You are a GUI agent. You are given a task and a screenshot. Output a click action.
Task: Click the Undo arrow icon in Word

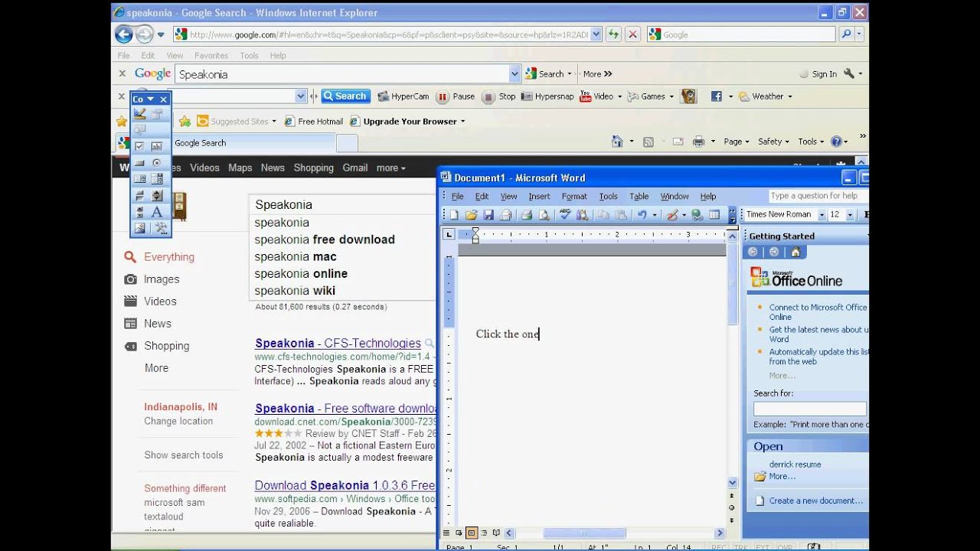point(642,215)
